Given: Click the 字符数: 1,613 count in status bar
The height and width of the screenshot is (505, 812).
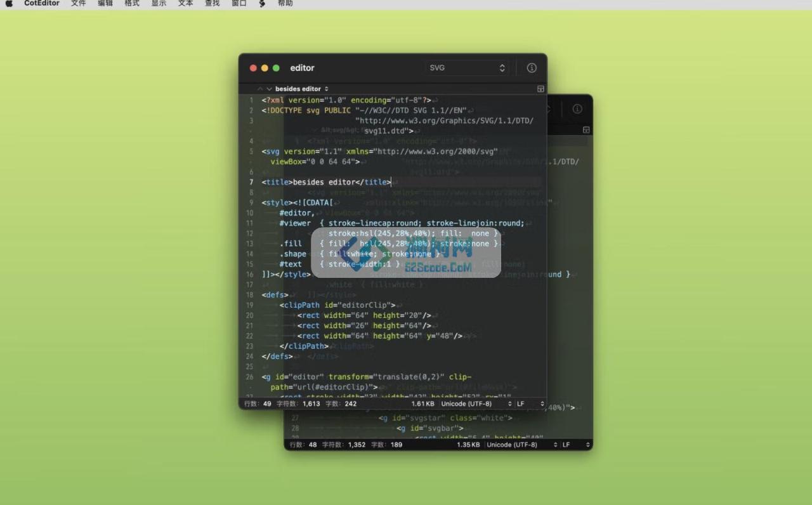Looking at the screenshot, I should pyautogui.click(x=298, y=403).
